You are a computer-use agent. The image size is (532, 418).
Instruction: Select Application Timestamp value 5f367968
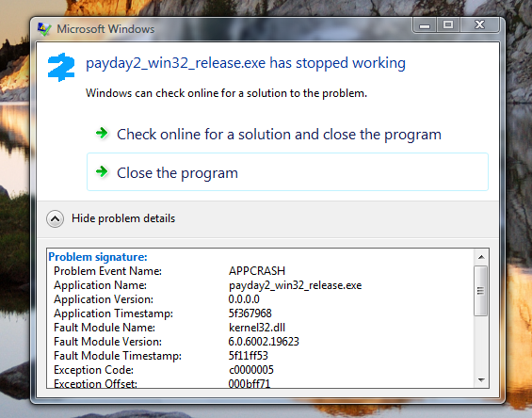tap(250, 313)
